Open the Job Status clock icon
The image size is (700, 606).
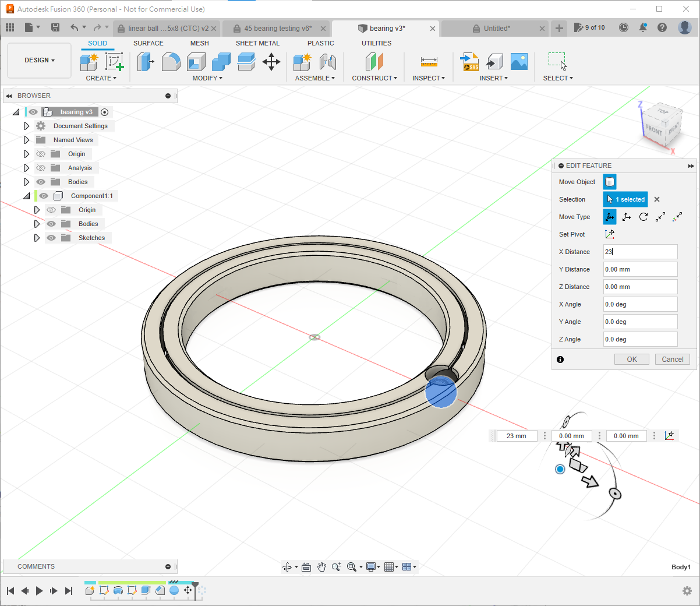pyautogui.click(x=624, y=27)
